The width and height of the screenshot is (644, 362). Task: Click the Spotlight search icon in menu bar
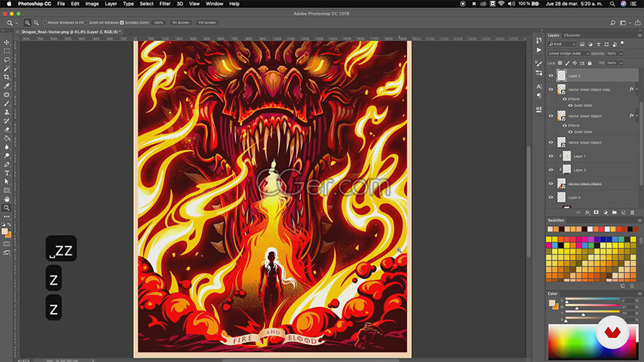612,4
